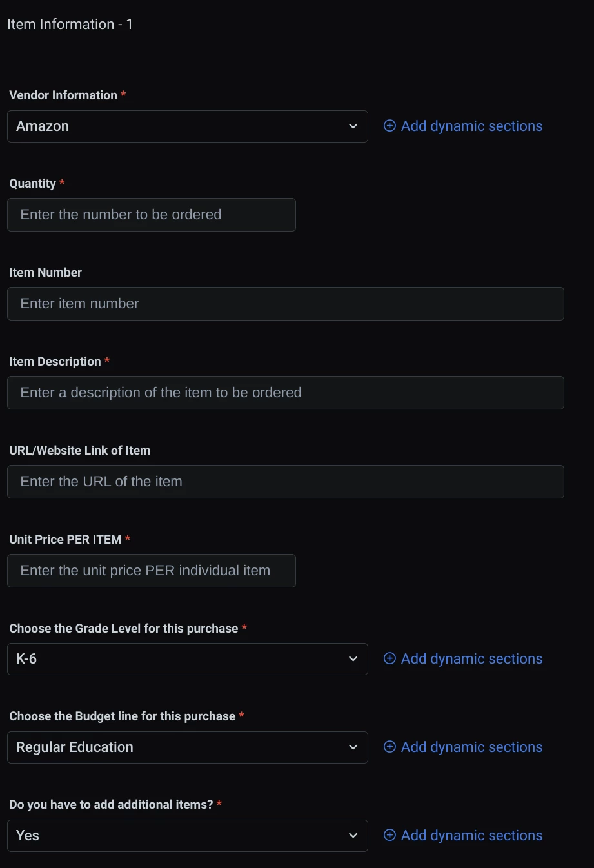Click the plus icon beside Vendor Information
This screenshot has height=868, width=594.
tap(390, 126)
